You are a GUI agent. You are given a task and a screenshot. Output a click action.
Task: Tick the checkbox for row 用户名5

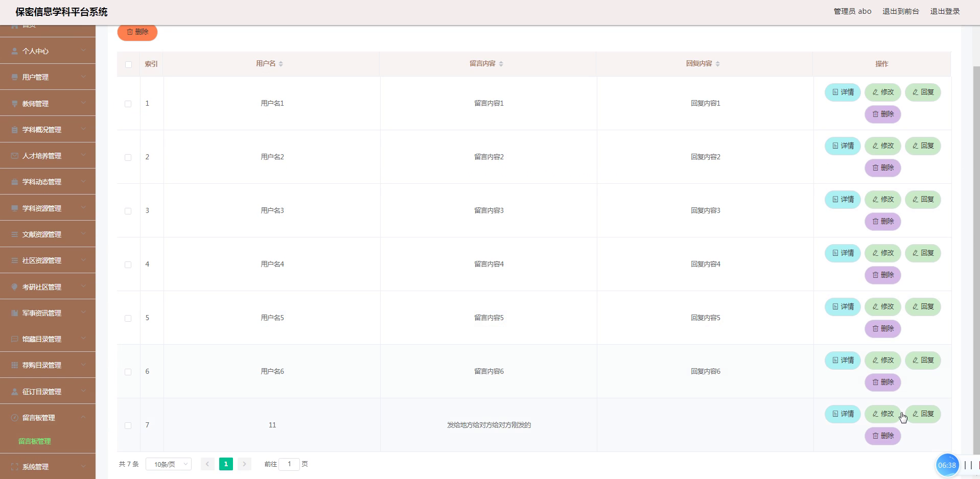pyautogui.click(x=128, y=318)
